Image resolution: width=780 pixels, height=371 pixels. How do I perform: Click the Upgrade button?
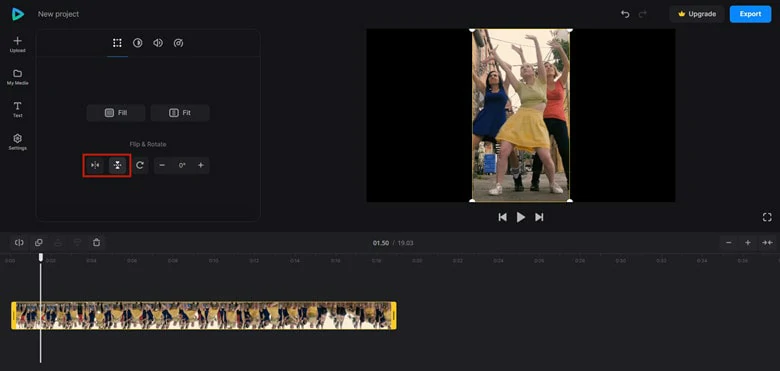click(697, 14)
